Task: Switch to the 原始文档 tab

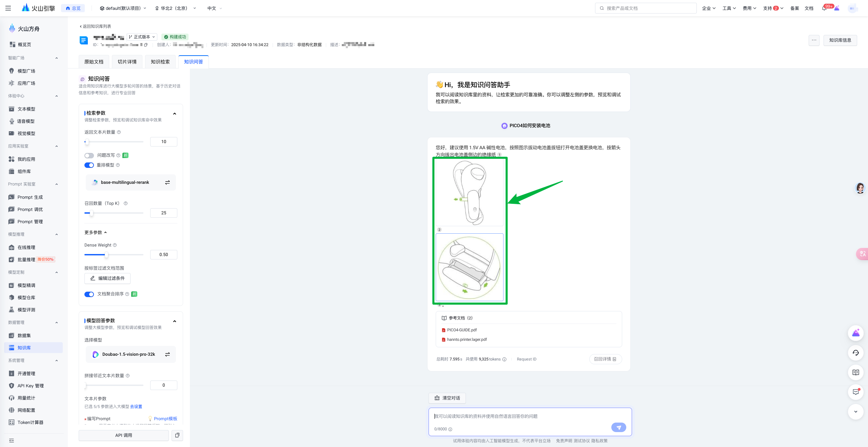Action: click(x=94, y=62)
